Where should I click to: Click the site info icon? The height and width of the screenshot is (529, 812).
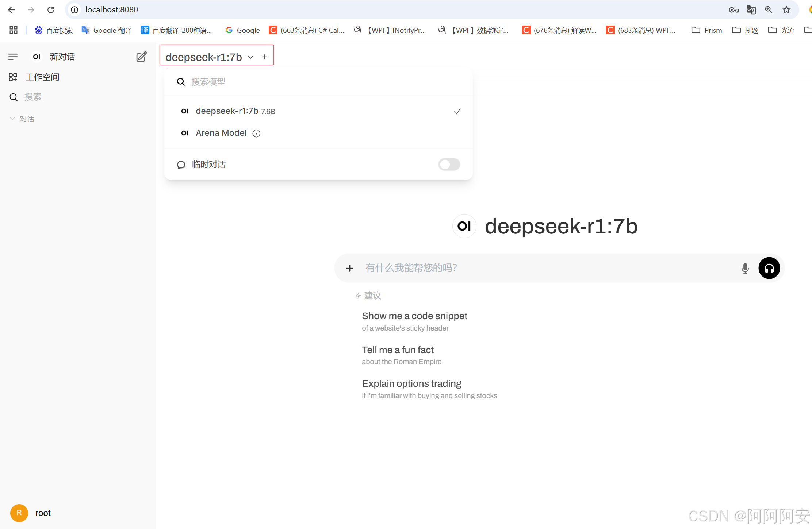[74, 10]
